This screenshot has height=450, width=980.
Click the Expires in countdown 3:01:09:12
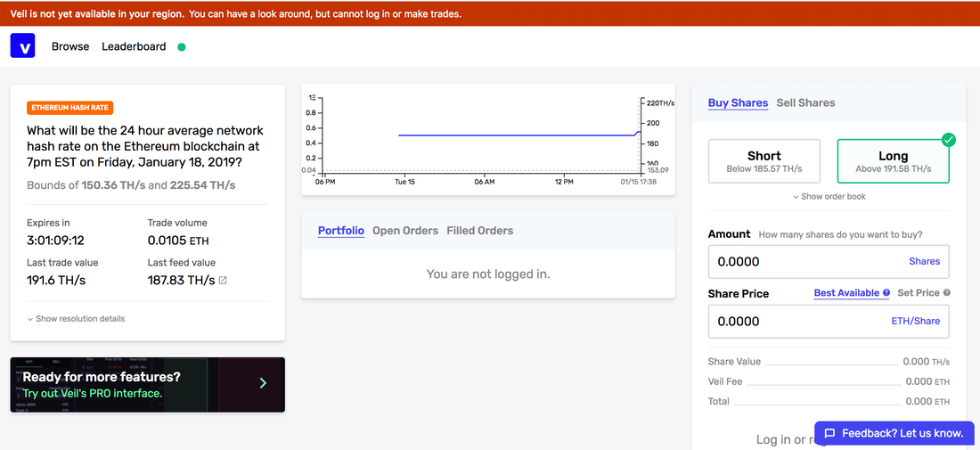click(x=55, y=241)
